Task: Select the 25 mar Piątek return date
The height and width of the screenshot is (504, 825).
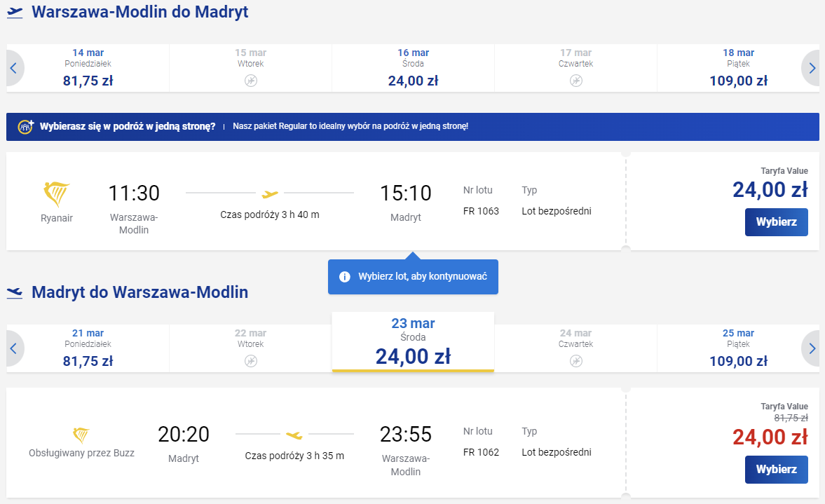Action: coord(738,348)
